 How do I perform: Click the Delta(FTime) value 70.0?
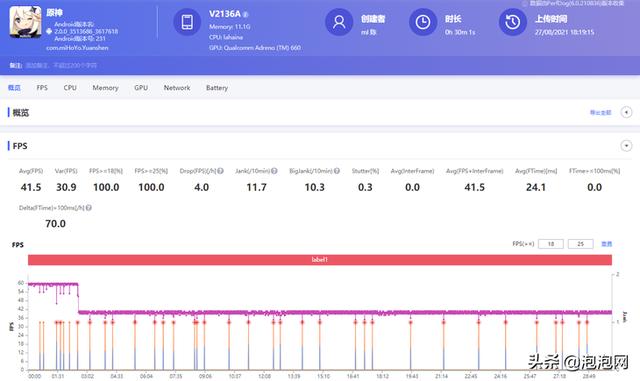click(x=56, y=224)
